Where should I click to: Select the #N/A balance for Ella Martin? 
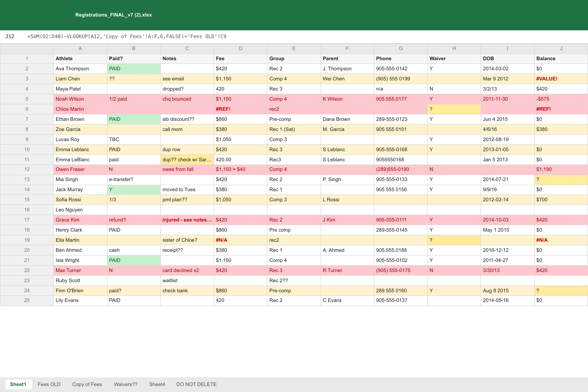[561, 240]
